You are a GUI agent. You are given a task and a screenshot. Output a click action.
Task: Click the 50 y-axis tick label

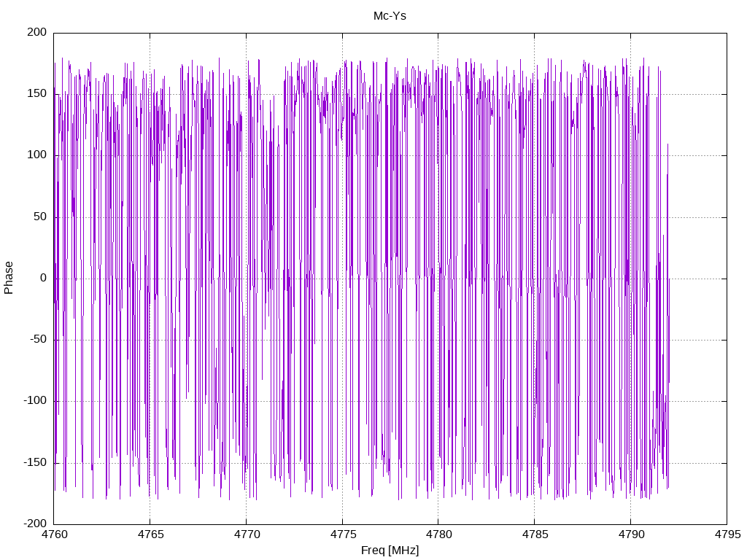pos(41,217)
